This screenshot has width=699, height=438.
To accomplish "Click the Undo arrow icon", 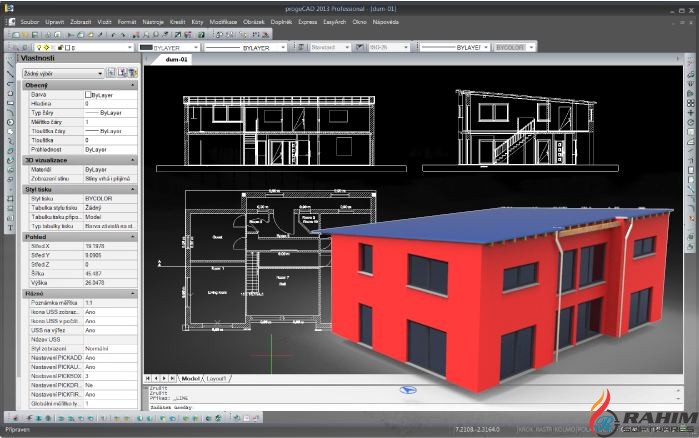I will (x=114, y=35).
